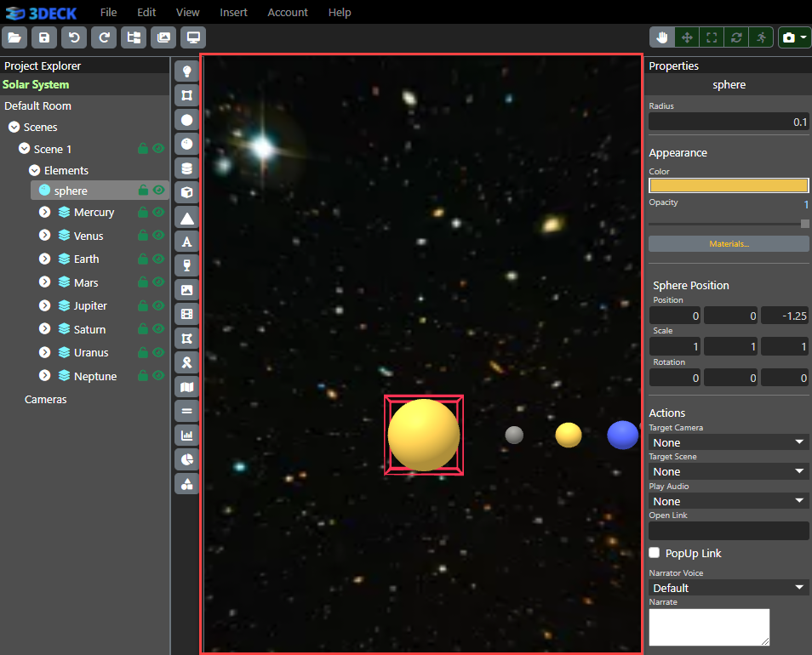Click the yellow Color swatch
812x655 pixels.
click(x=729, y=185)
